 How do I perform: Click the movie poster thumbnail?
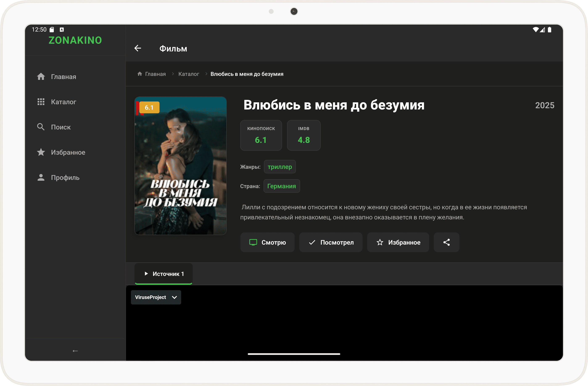[180, 166]
